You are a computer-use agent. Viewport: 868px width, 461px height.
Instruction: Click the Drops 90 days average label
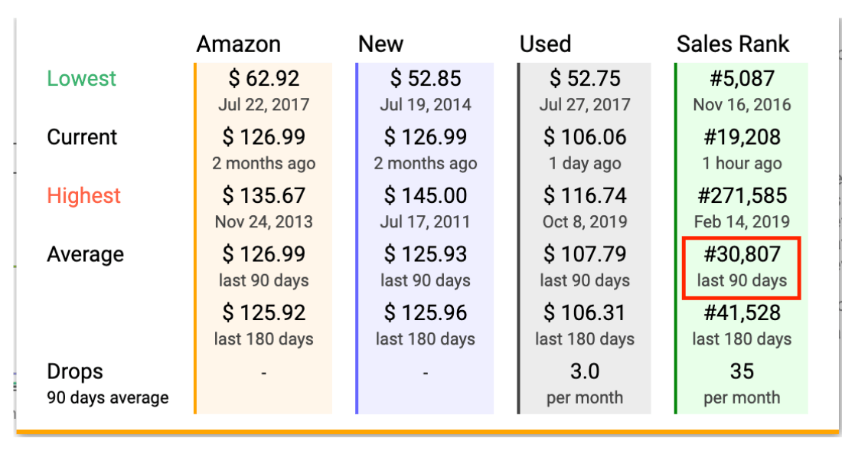click(108, 384)
